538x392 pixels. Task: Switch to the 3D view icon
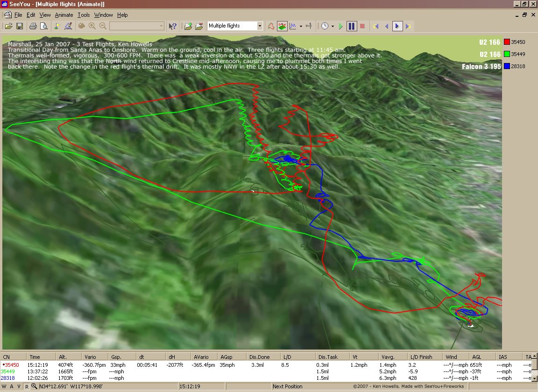282,26
